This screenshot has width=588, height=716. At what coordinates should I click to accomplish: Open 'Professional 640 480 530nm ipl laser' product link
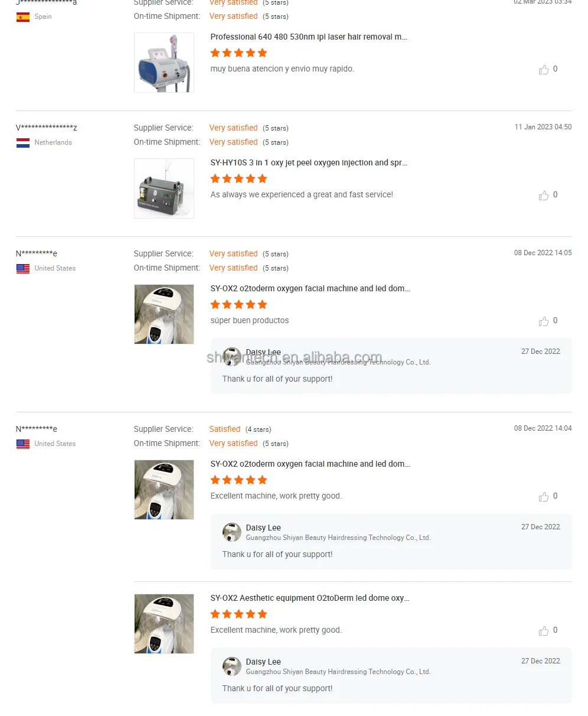[x=309, y=37]
